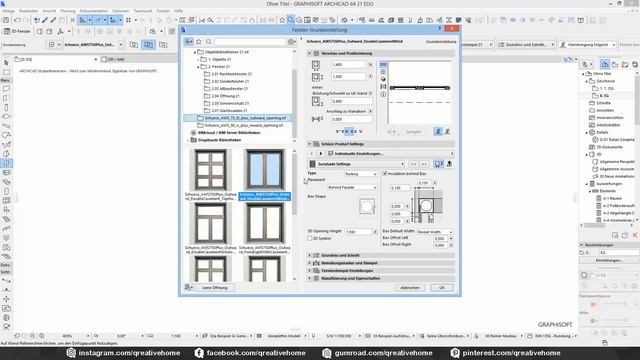Open sunshade Type dropdown showing Rolling
Viewport: 640px width, 360px height.
pos(361,174)
